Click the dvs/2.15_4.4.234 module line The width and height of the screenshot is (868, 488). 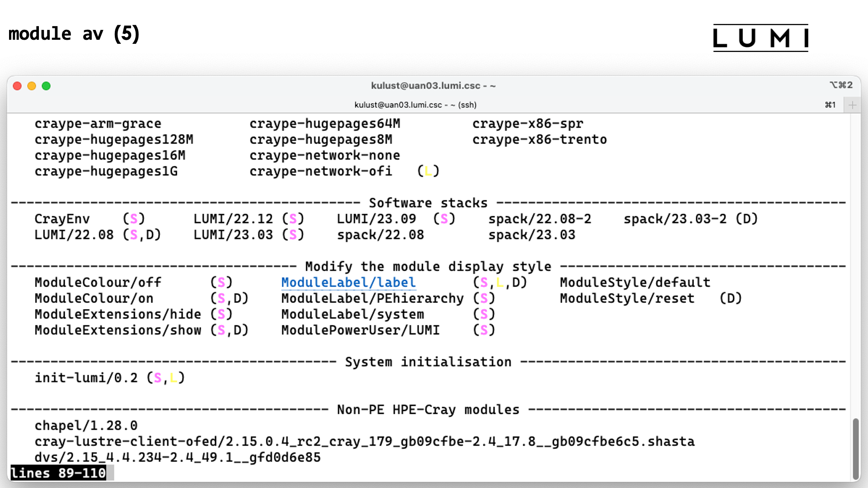tap(177, 457)
